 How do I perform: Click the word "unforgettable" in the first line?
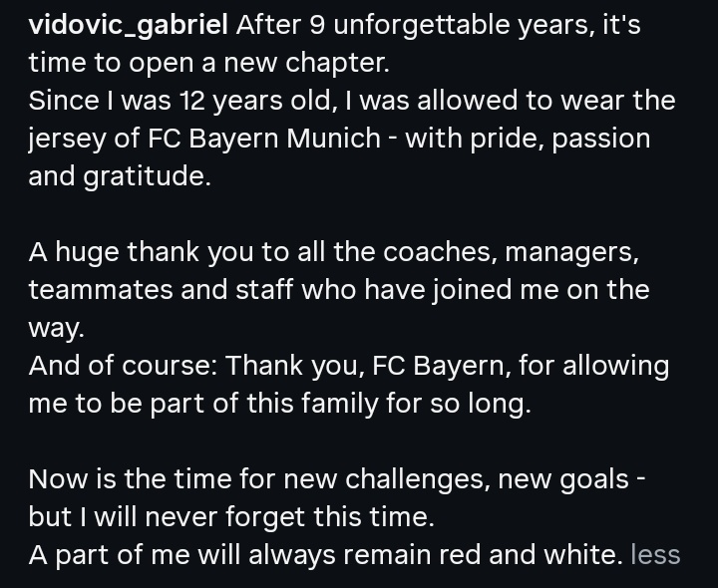[x=421, y=25]
